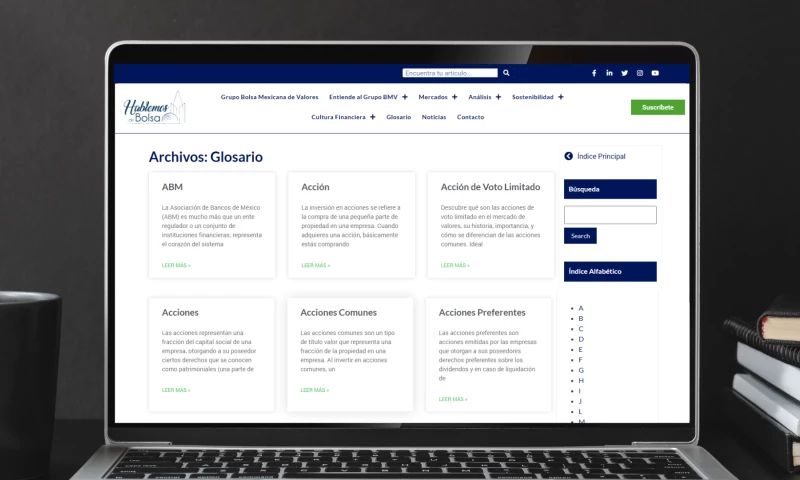
Task: Open the Acciones Comunes card title
Action: (x=338, y=312)
